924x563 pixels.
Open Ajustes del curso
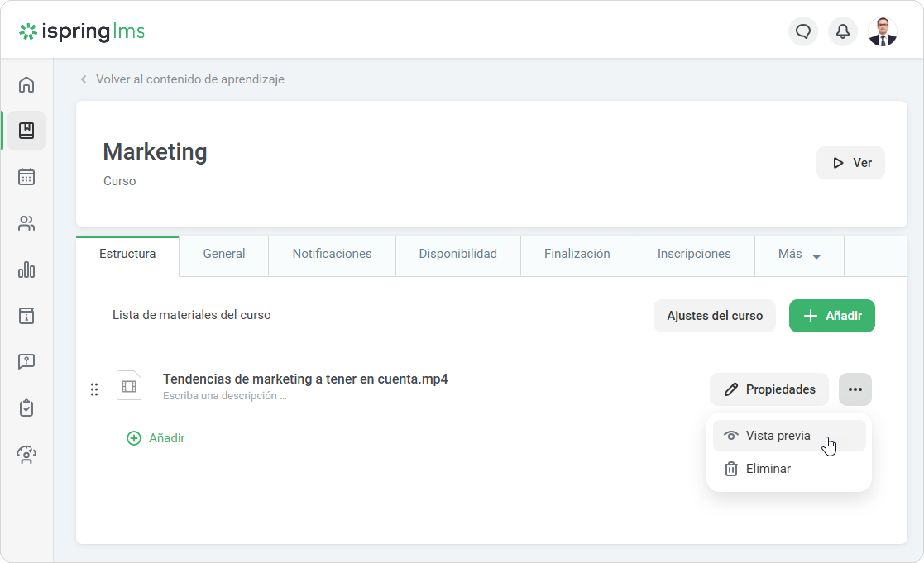pos(714,316)
